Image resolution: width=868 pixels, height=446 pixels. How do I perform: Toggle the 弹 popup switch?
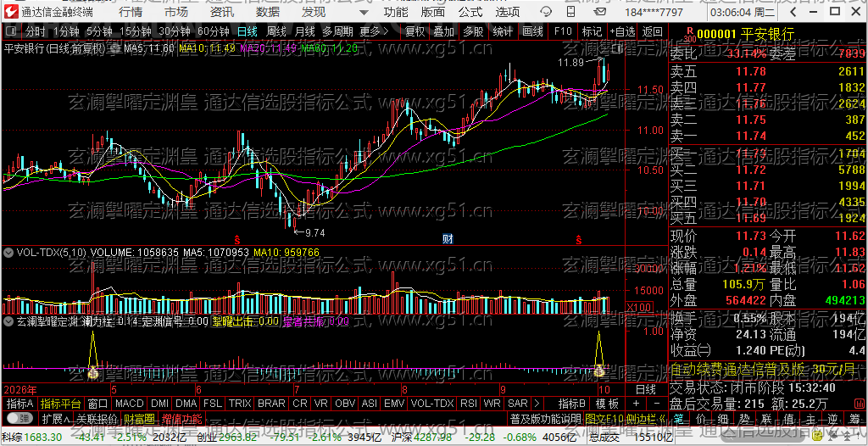coord(19,419)
